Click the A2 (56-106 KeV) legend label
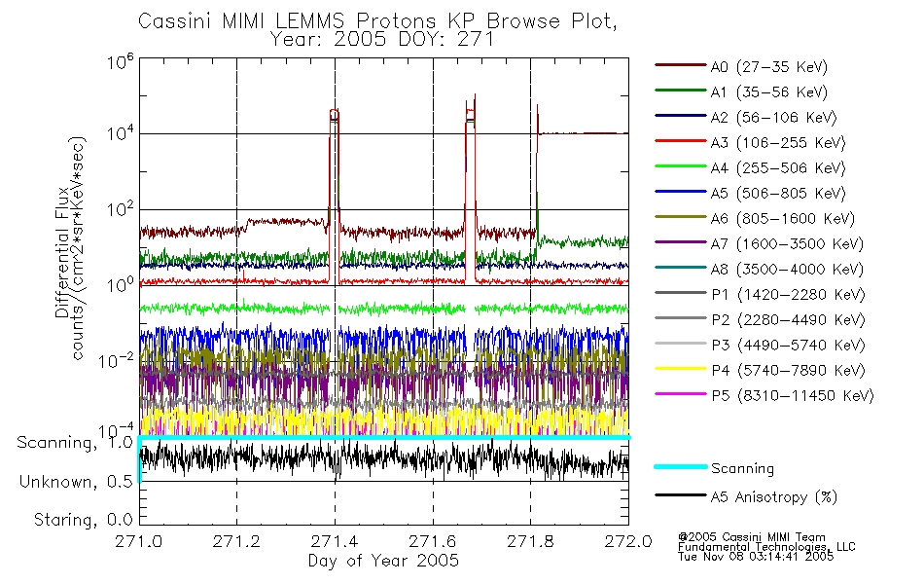924x584 pixels. (x=774, y=118)
